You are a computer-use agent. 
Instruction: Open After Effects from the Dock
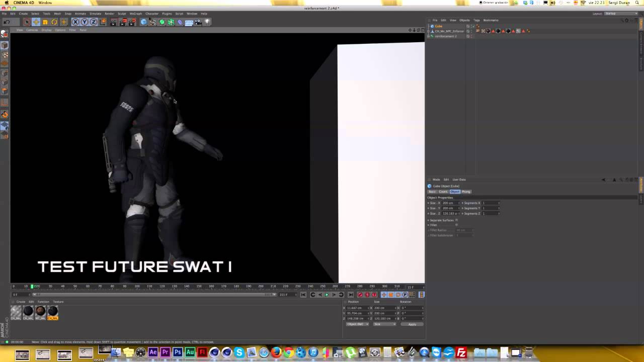click(x=153, y=353)
